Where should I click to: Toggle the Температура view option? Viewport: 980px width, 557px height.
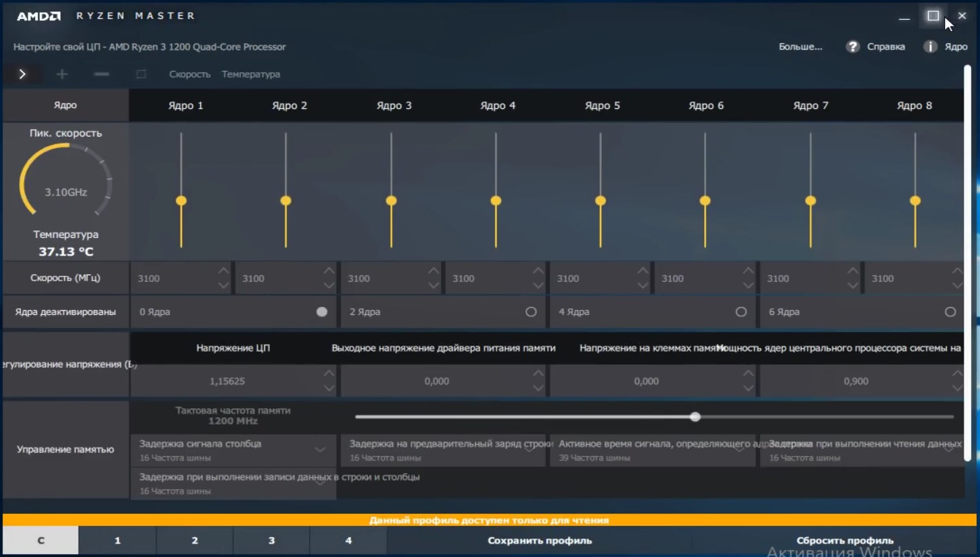[x=251, y=74]
